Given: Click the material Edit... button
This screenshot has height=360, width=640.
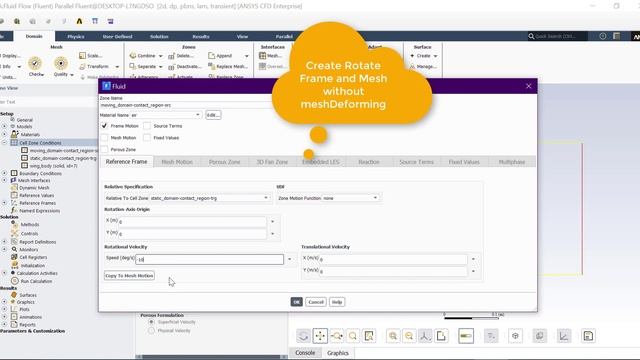Looking at the screenshot, I should 213,115.
